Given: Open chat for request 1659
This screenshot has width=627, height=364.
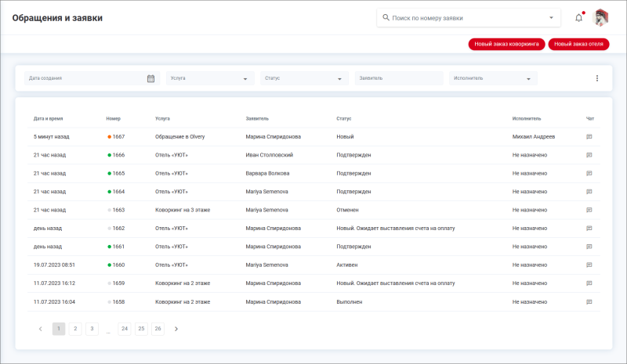Looking at the screenshot, I should (x=589, y=283).
